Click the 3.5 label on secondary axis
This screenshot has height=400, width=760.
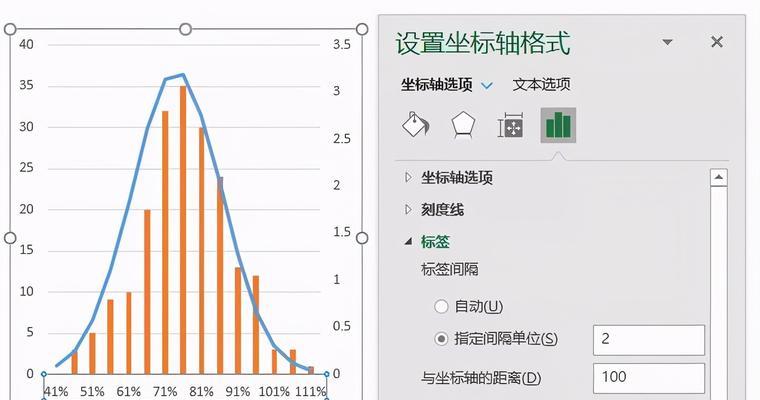coord(341,45)
